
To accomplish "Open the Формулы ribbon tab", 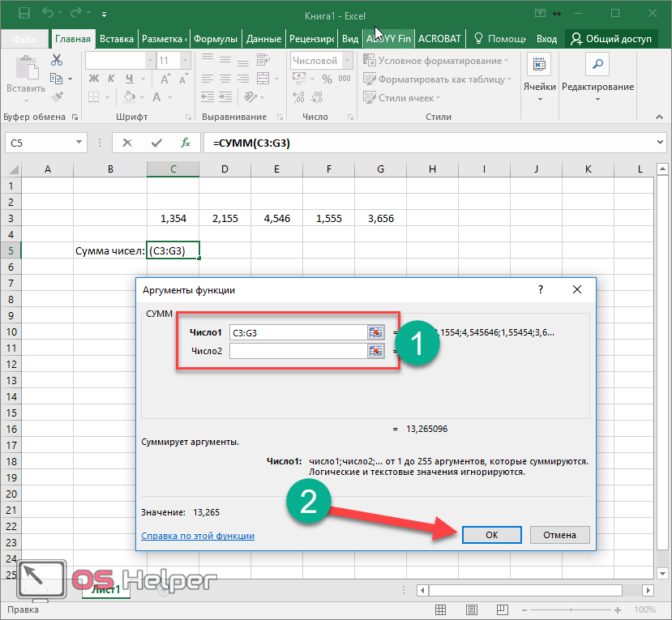I will tap(216, 39).
